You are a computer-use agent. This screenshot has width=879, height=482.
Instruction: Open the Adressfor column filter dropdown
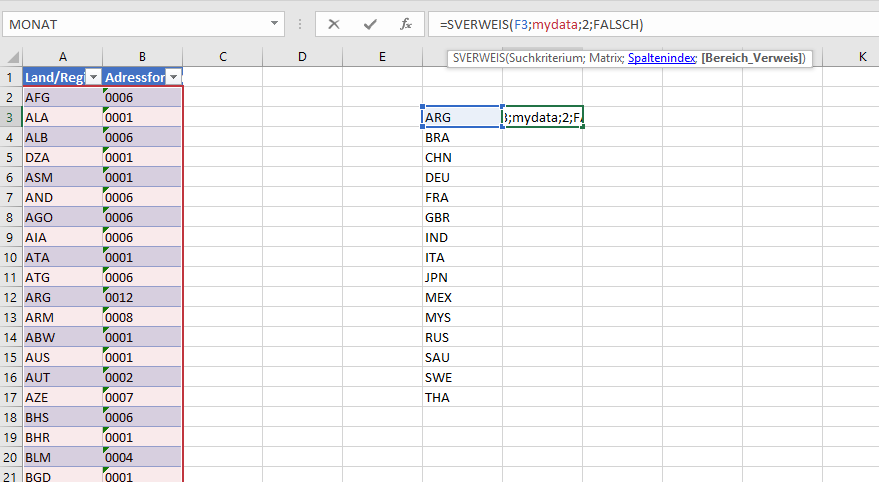(172, 77)
